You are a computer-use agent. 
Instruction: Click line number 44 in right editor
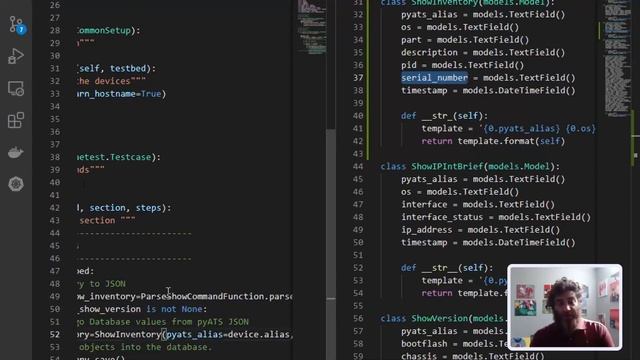(x=358, y=166)
